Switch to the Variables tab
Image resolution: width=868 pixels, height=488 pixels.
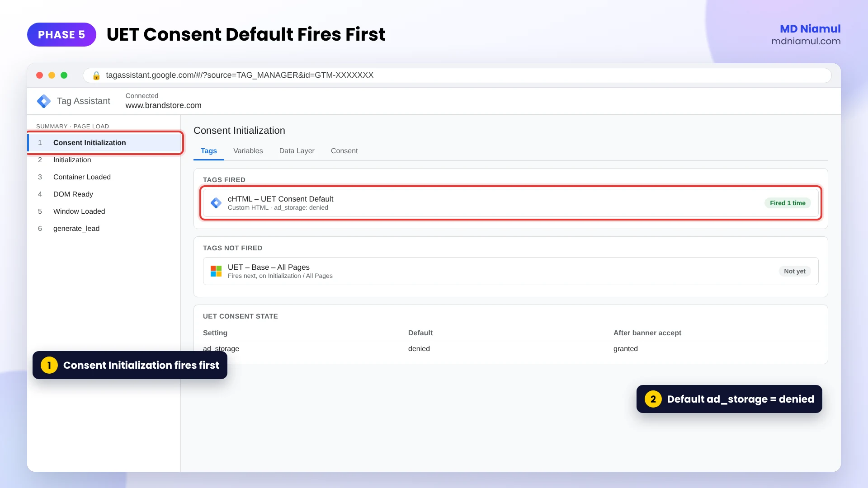[x=248, y=151]
